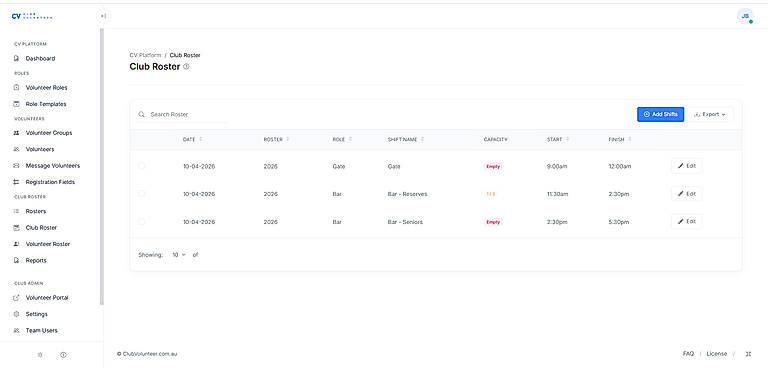This screenshot has width=768, height=368.
Task: Focus the Search Roster field
Action: (186, 114)
